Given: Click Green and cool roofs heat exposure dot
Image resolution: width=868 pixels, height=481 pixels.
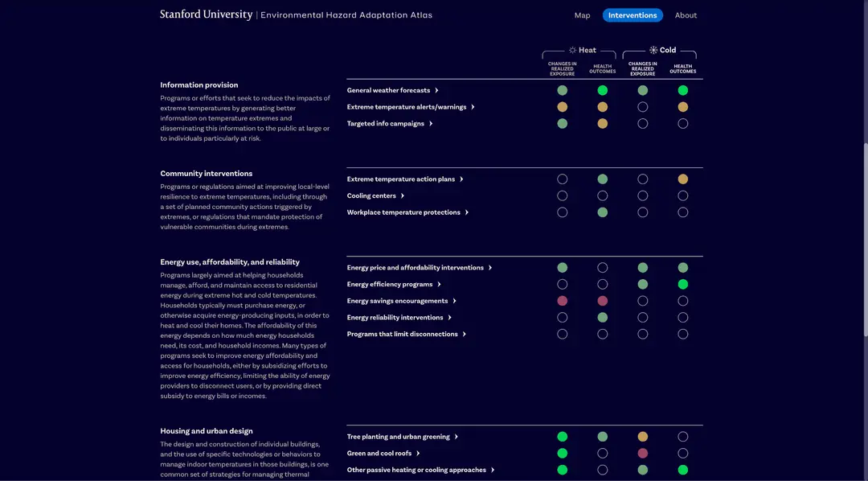Looking at the screenshot, I should (562, 454).
